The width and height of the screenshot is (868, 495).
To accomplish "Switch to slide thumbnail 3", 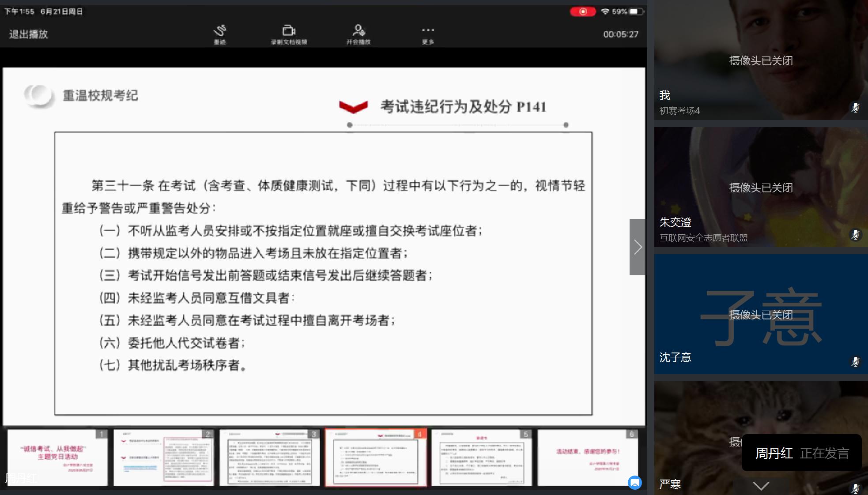I will pos(269,458).
